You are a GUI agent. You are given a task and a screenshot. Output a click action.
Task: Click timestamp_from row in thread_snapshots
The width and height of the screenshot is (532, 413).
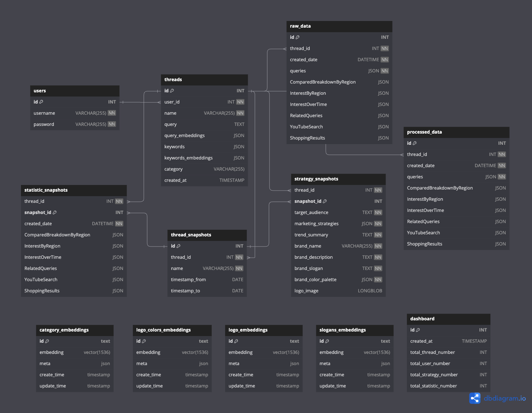click(x=207, y=280)
